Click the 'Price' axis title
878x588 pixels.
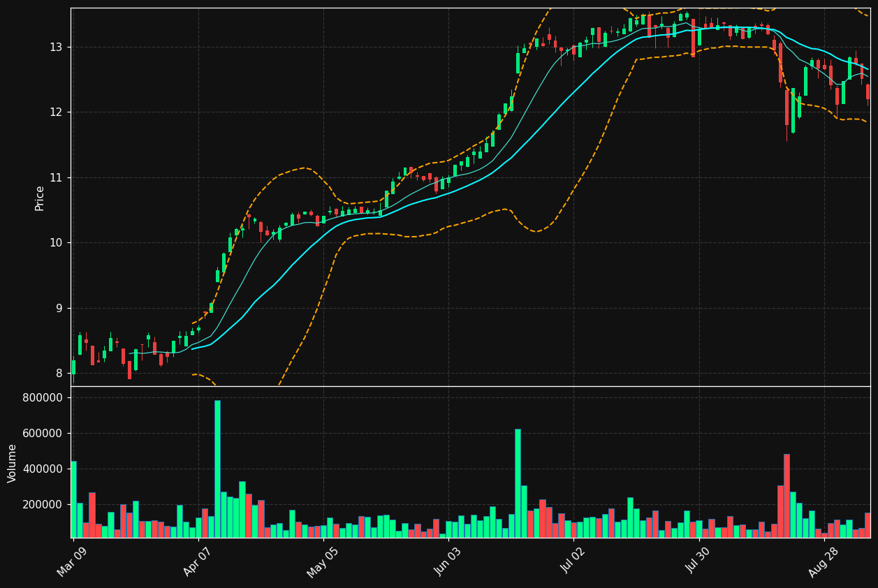pos(40,198)
